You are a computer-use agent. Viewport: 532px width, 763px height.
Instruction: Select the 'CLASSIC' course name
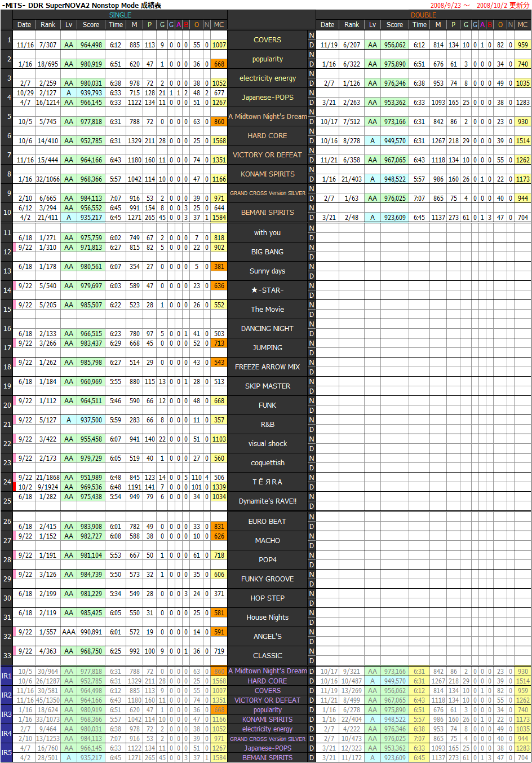(267, 656)
